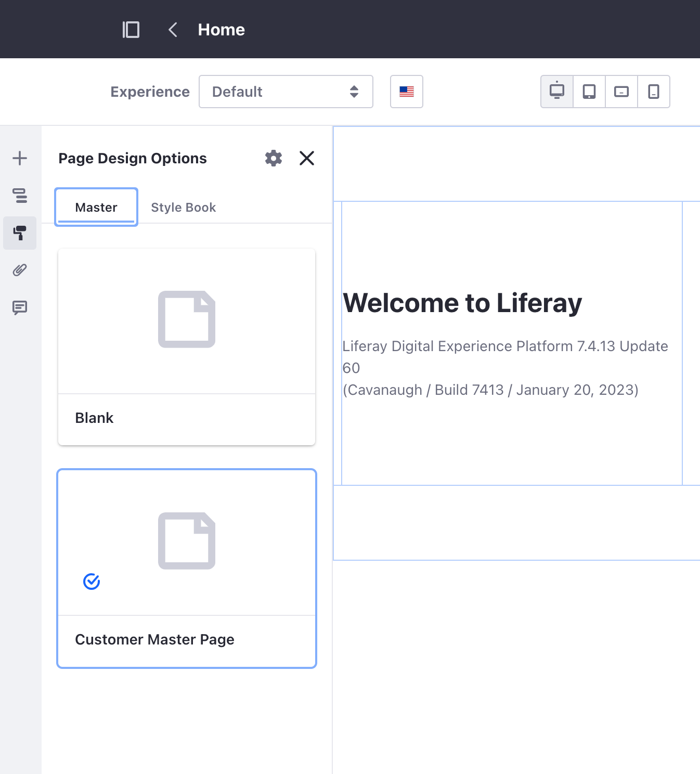Switch to the Style Book tab
The height and width of the screenshot is (774, 700).
183,207
